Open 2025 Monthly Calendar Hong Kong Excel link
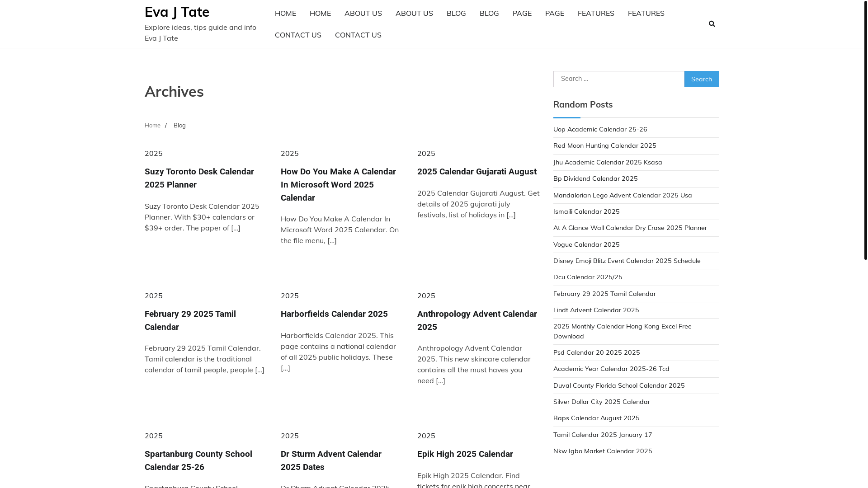 point(623,331)
